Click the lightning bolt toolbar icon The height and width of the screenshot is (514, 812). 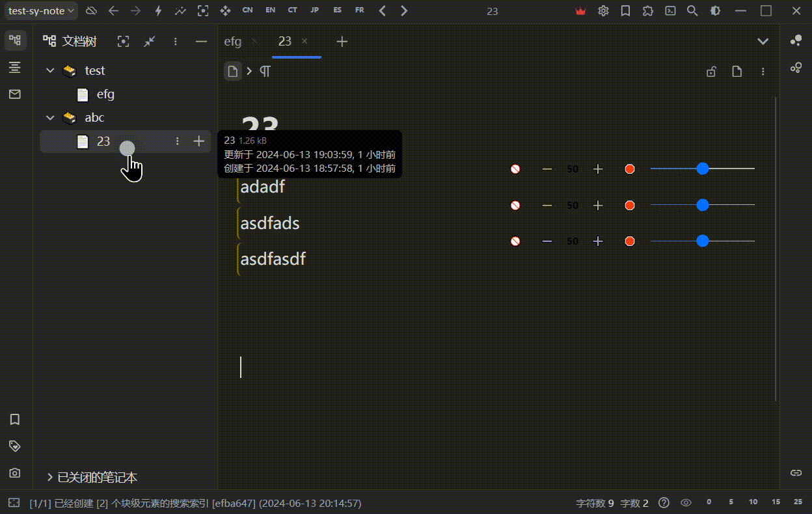(158, 11)
